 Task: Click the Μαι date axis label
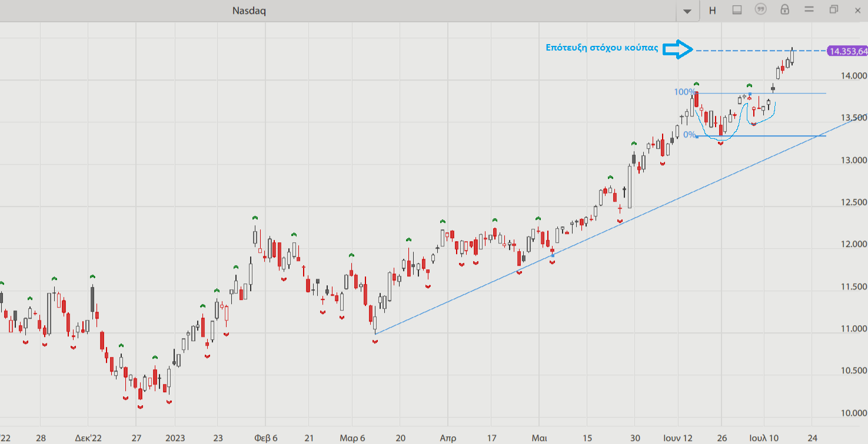[x=539, y=438]
